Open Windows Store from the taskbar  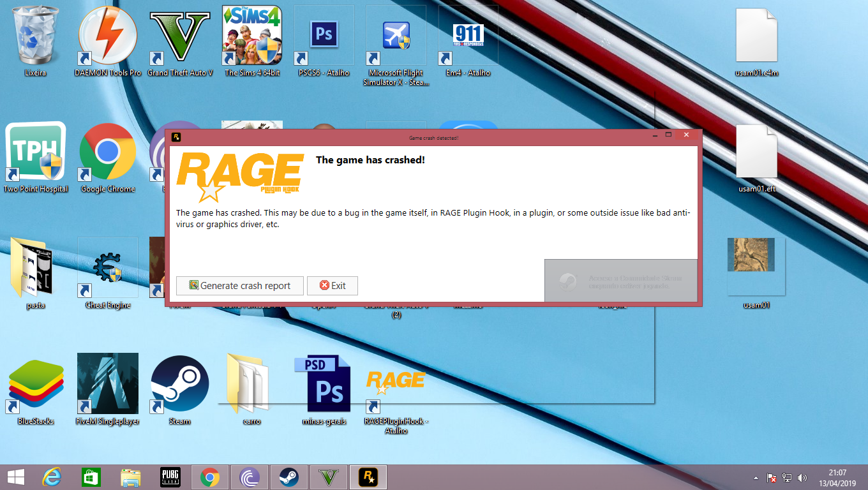pos(91,477)
